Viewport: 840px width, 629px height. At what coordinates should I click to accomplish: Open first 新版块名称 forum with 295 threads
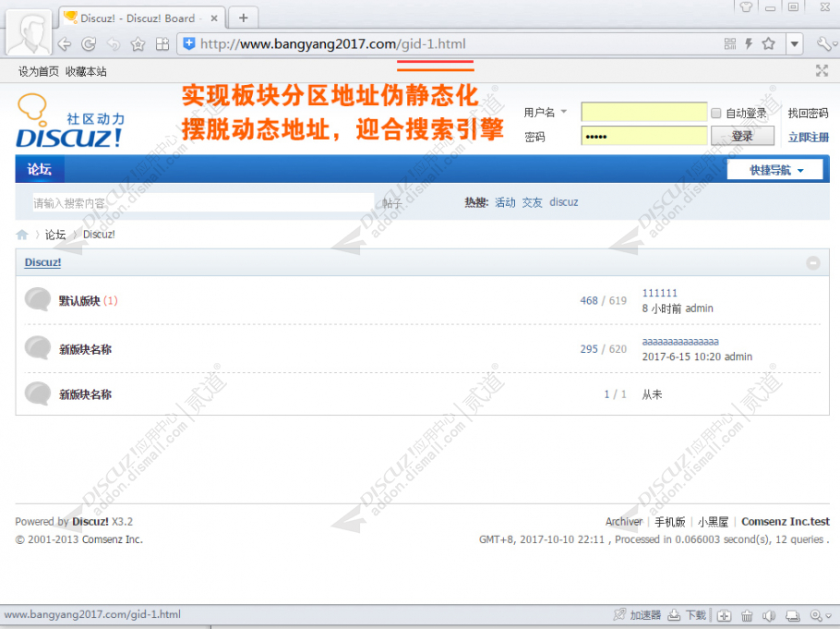pyautogui.click(x=85, y=350)
